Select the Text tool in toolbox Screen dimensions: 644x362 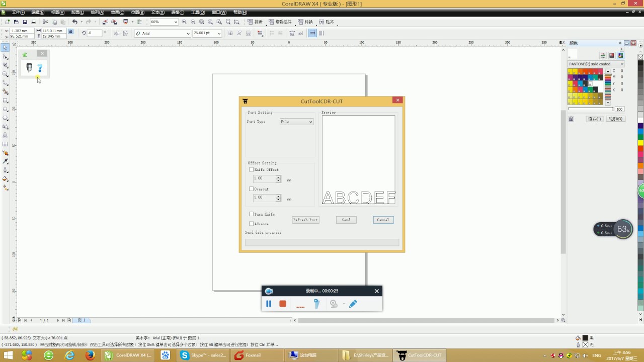pyautogui.click(x=5, y=135)
